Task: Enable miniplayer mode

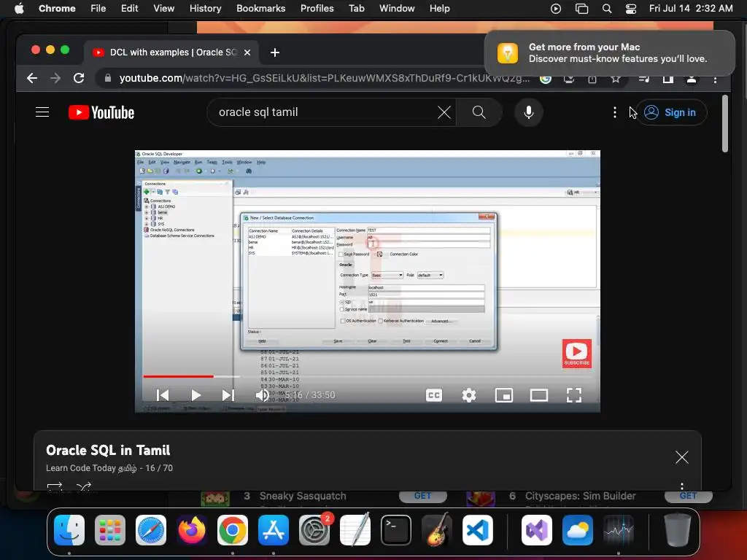Action: [x=504, y=395]
